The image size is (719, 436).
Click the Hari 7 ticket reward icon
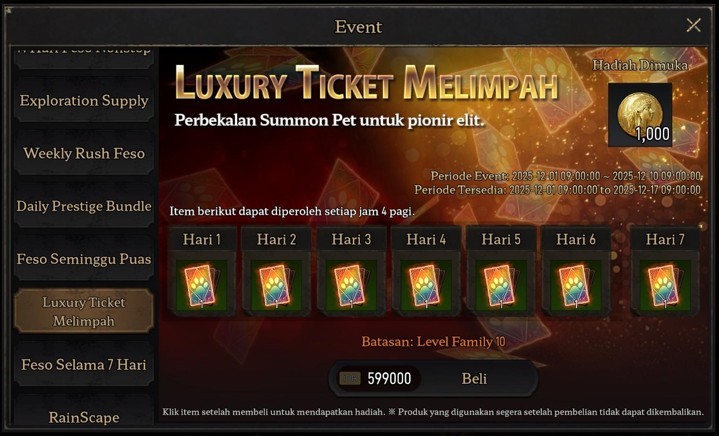point(665,286)
